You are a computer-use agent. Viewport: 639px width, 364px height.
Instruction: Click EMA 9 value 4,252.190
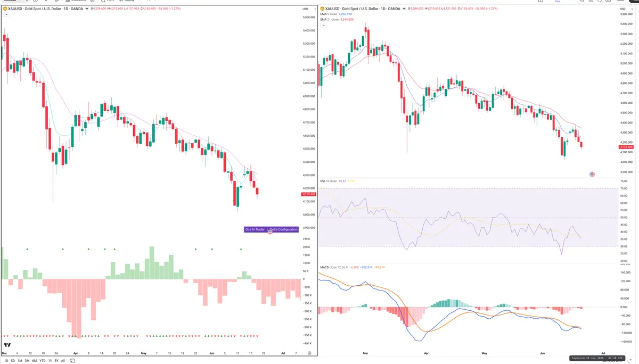(345, 14)
